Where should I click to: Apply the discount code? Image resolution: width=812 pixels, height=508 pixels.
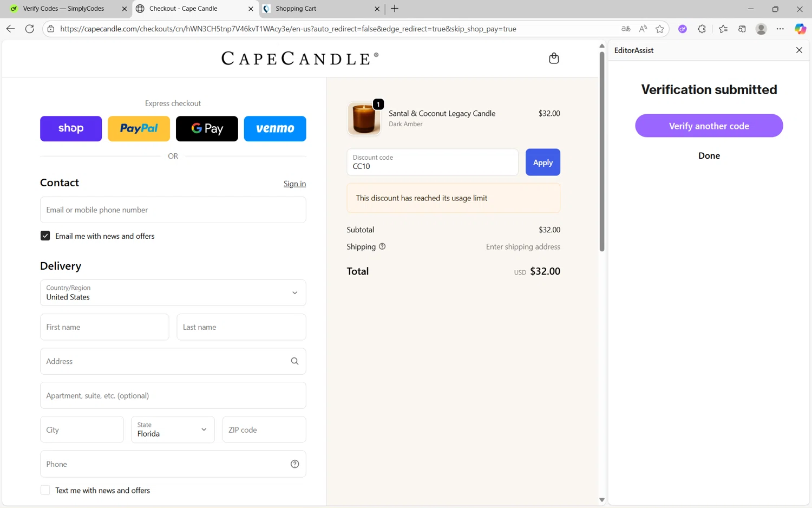tap(543, 162)
